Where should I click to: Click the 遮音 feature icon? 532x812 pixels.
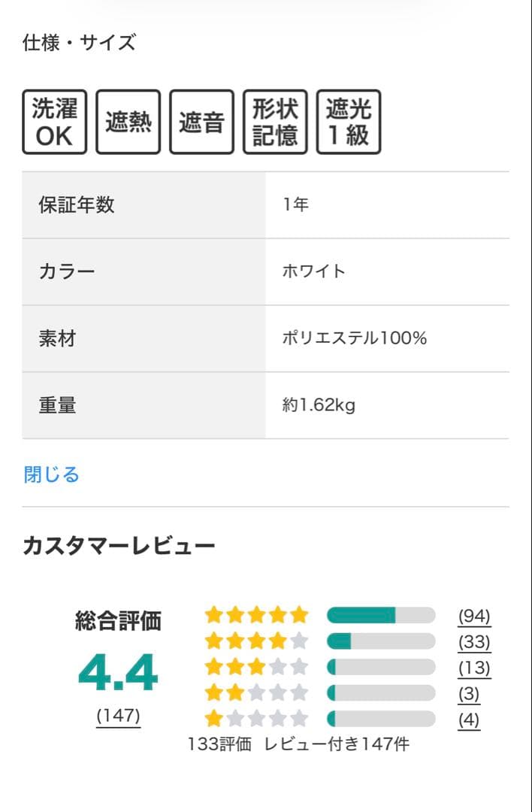[x=201, y=123]
